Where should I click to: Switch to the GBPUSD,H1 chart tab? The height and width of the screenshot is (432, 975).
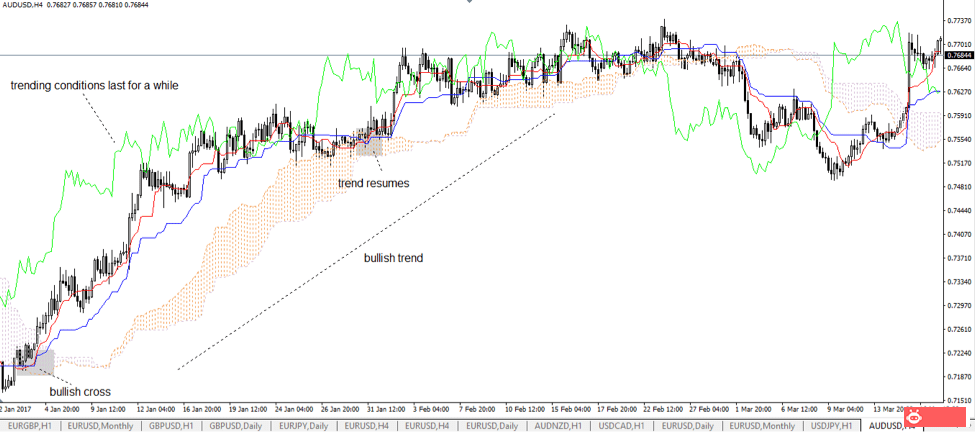[x=172, y=426]
